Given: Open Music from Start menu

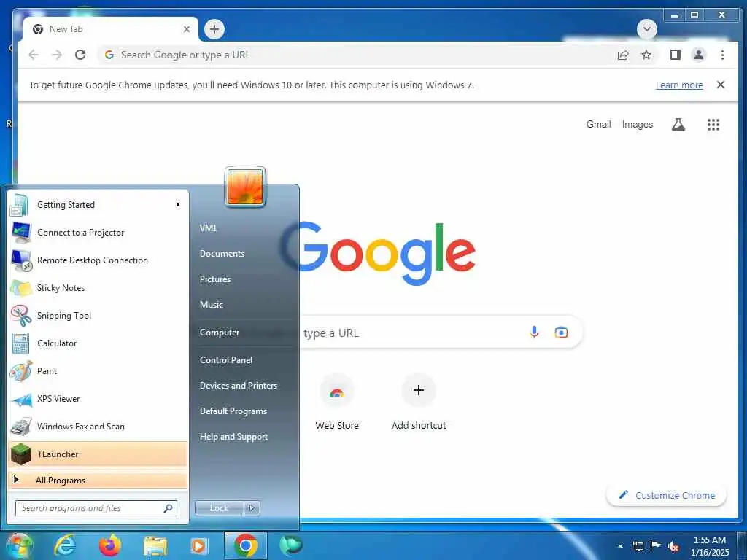Looking at the screenshot, I should pos(211,304).
